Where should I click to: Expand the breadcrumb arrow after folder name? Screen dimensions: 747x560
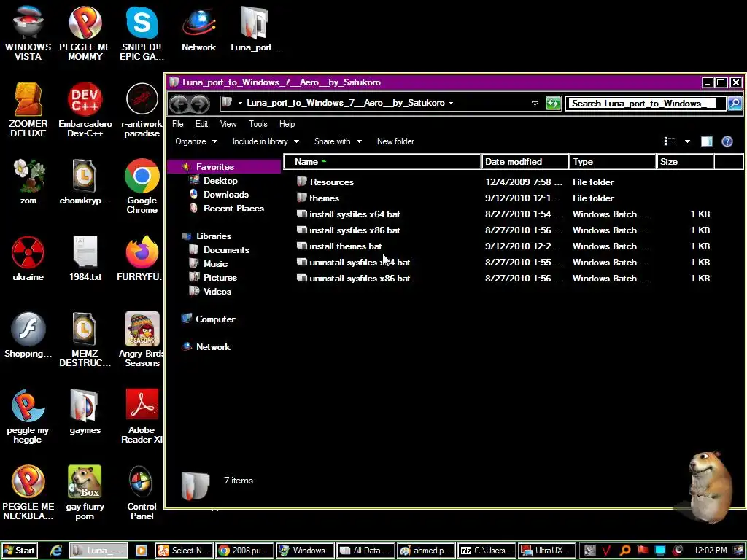tap(451, 104)
